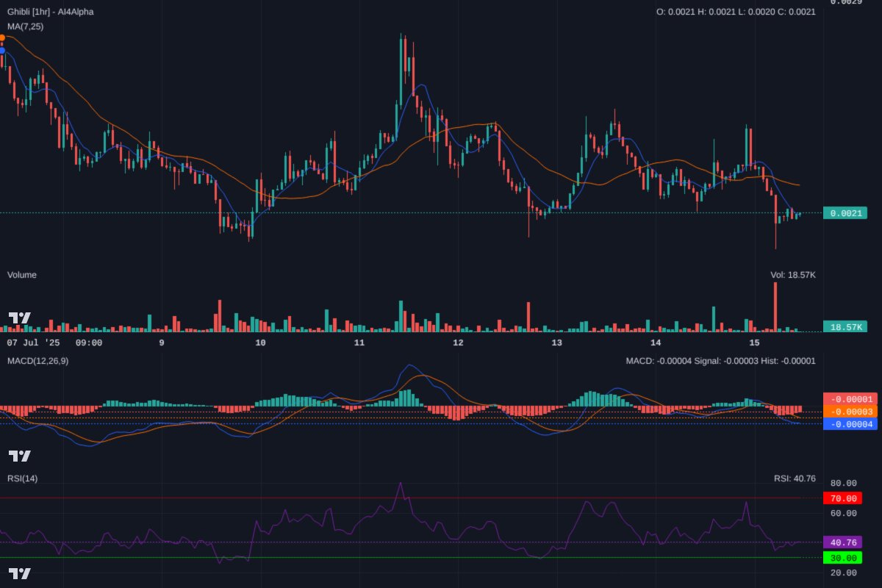Click the blue -0.00004 MACD badge

(850, 424)
